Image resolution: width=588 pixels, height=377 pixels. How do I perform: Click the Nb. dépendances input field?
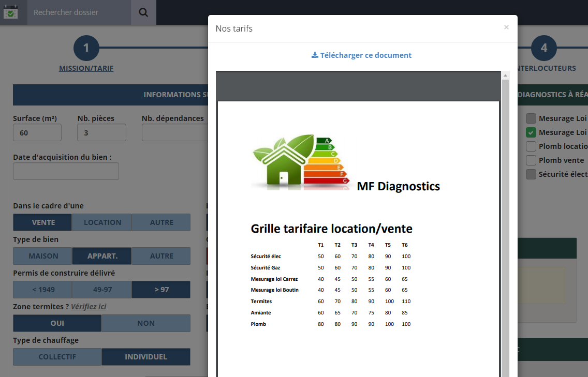click(175, 133)
